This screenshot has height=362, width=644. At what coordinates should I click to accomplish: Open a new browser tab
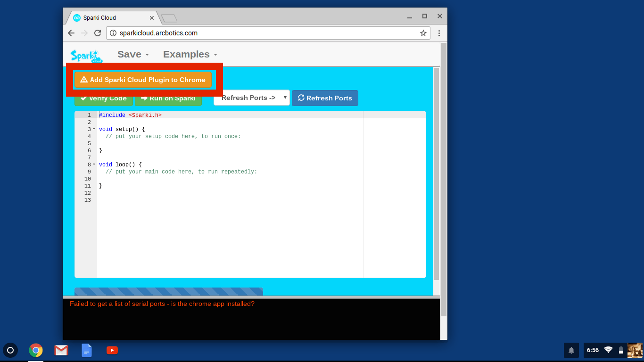169,18
